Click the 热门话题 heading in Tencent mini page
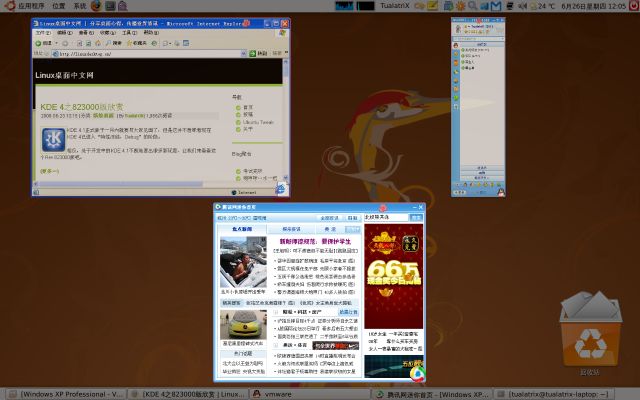Viewport: 640px width, 400px height. coord(243,353)
